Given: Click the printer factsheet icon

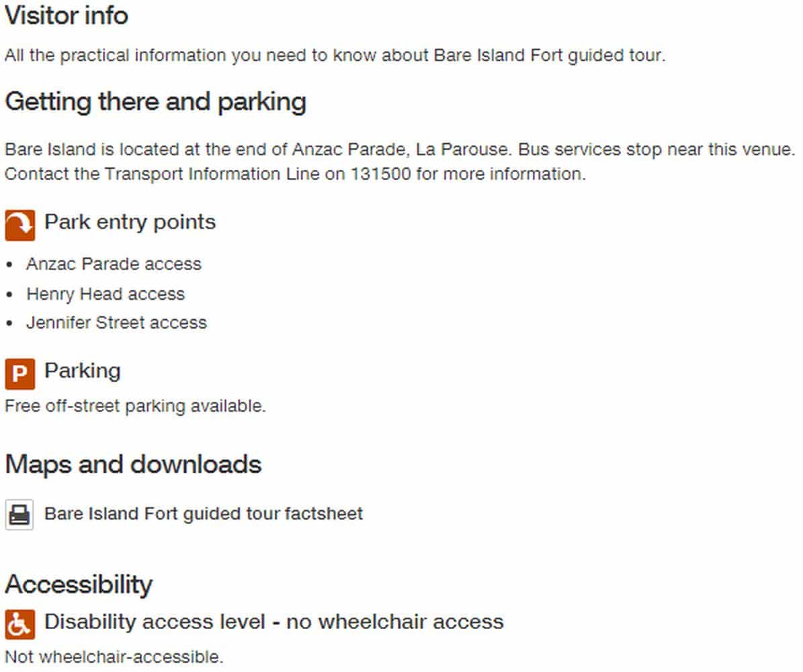Looking at the screenshot, I should [19, 514].
